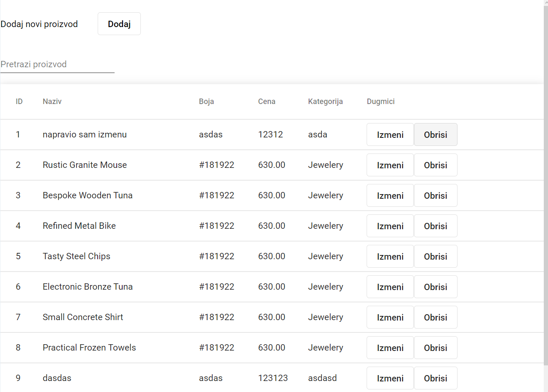Click Obrisi for the 'dasdas' product
Viewport: 548px width, 392px height.
436,378
